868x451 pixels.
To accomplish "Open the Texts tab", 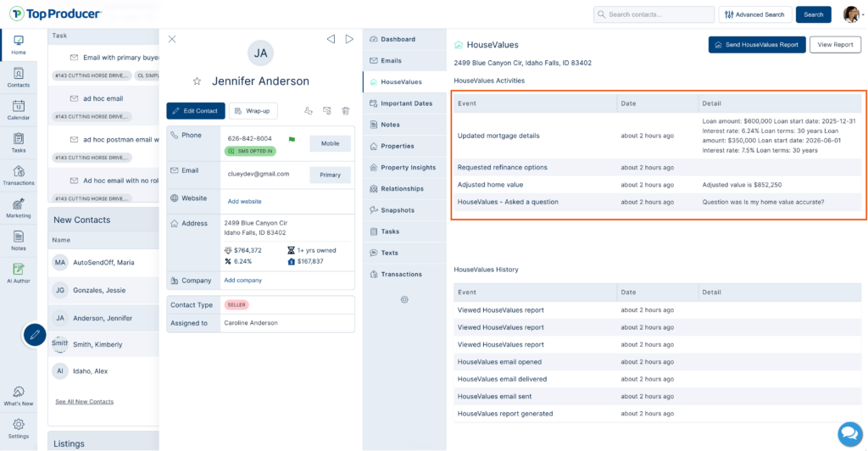I will [x=404, y=253].
